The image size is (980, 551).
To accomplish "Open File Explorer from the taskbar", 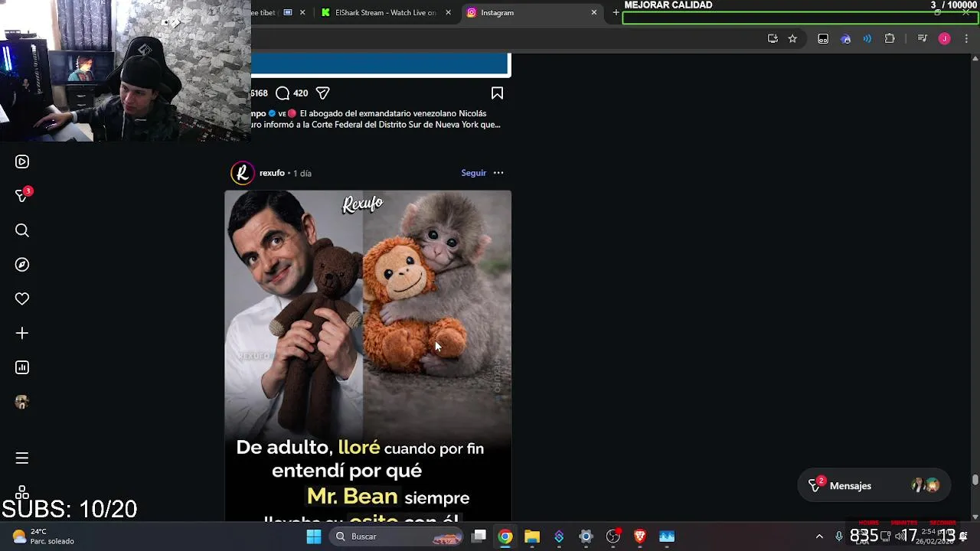I will point(532,536).
